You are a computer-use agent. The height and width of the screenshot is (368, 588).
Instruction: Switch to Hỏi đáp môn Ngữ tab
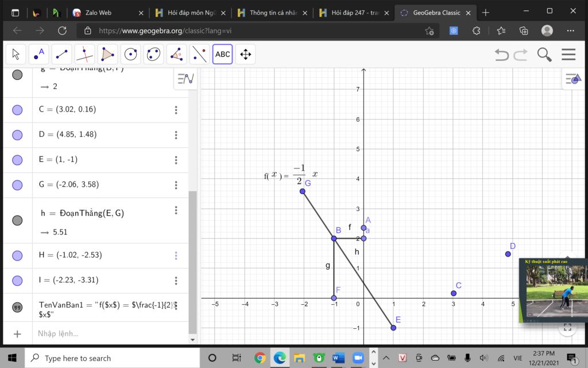pos(191,13)
